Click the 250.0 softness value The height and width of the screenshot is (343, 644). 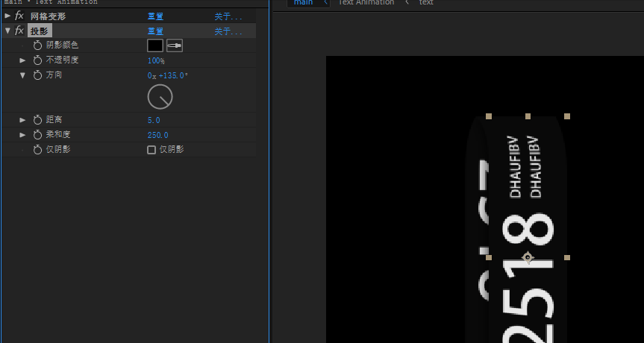(157, 135)
